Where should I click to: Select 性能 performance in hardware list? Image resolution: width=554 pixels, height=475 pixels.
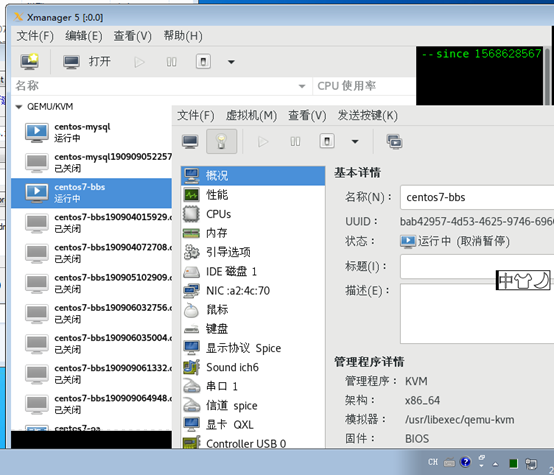point(253,195)
